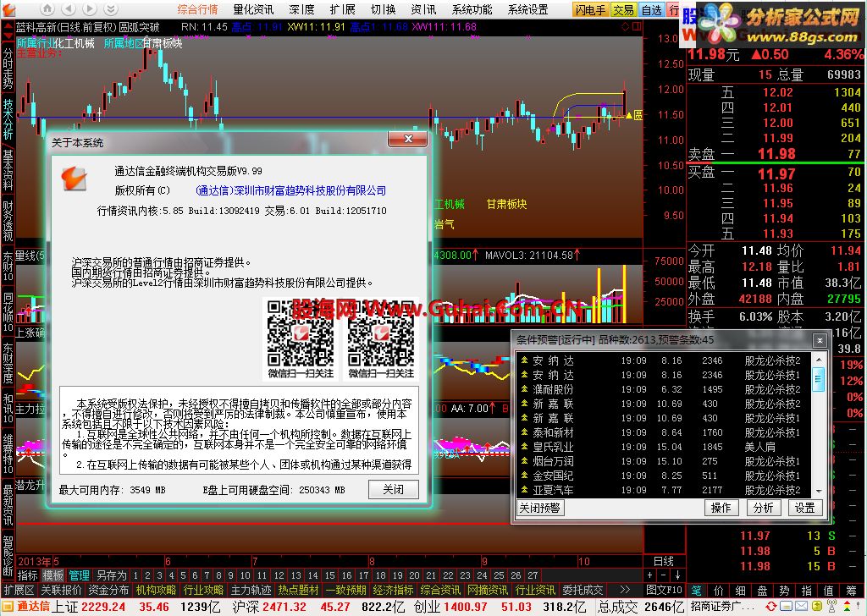Click the red refresh arrows status icon
The image size is (867, 616).
[x=770, y=607]
